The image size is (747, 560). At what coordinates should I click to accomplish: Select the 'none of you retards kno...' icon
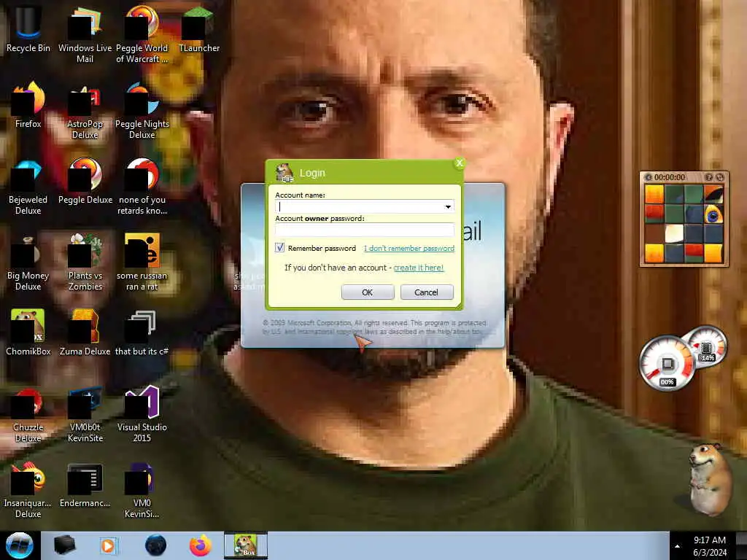coord(142,186)
